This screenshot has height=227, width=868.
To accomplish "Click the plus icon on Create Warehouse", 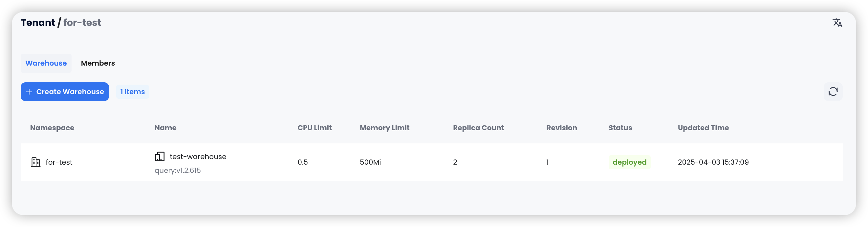I will (x=29, y=92).
